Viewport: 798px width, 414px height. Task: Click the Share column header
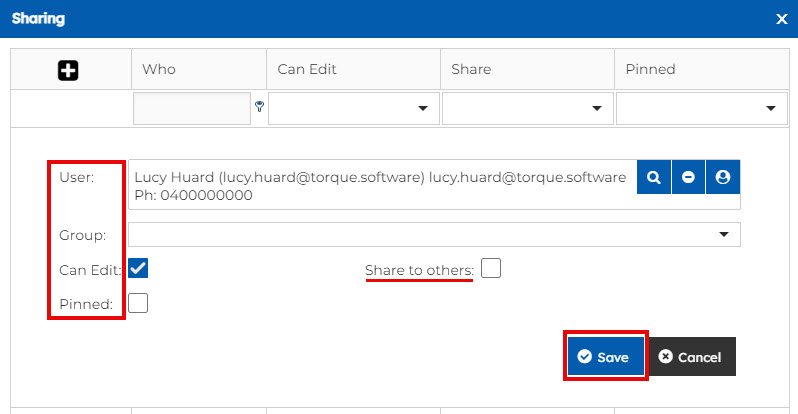point(470,70)
